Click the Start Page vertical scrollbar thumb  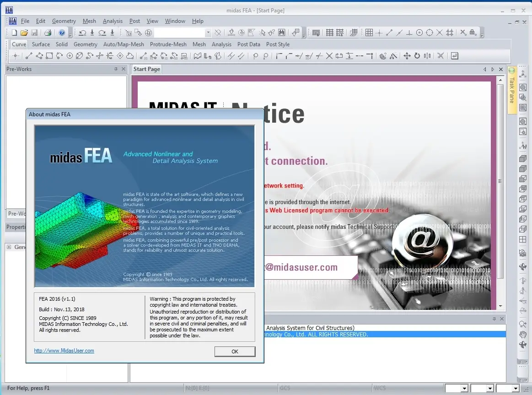click(500, 181)
